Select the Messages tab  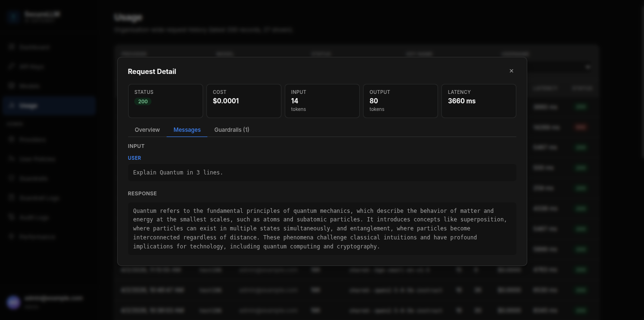coord(187,130)
